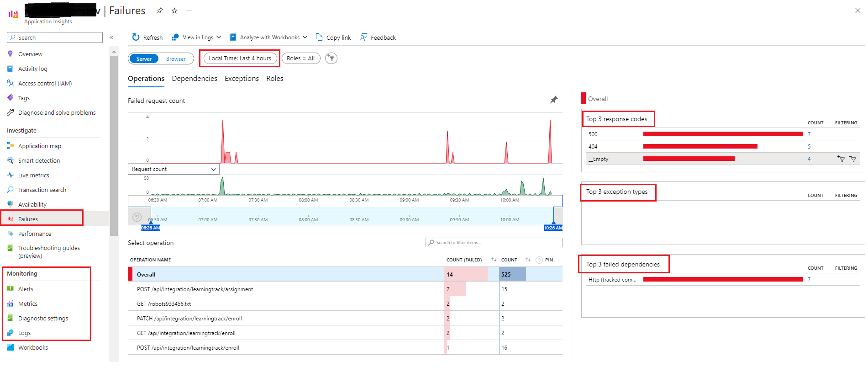868x378 pixels.
Task: Switch to the Dependencies tab
Action: (x=195, y=79)
